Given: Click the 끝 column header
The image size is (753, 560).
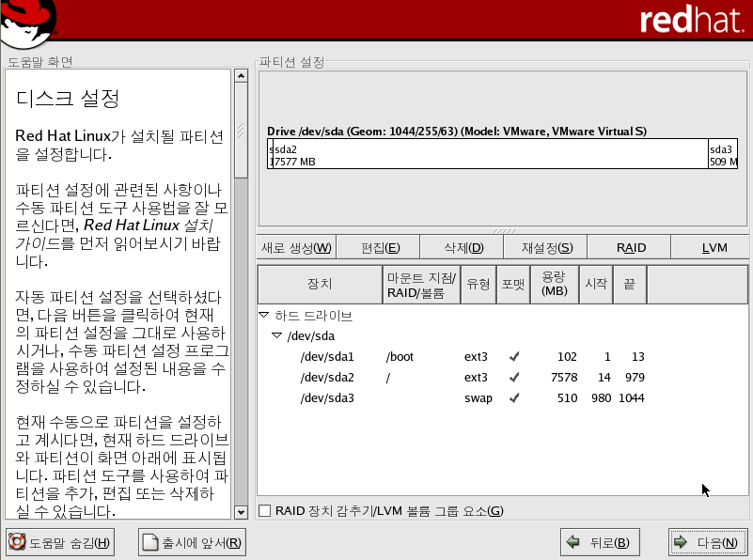Looking at the screenshot, I should click(630, 284).
